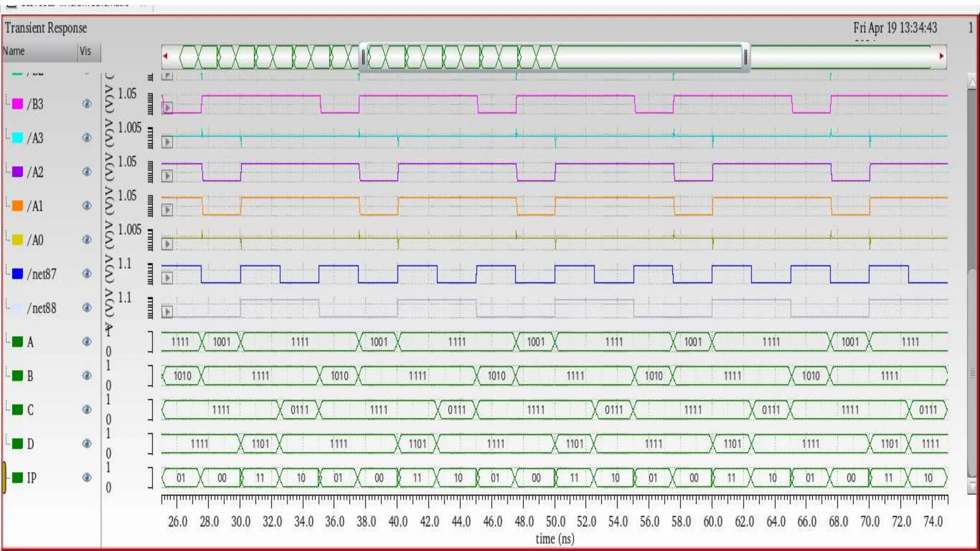Click the orange /A1 color swatch
This screenshot has height=551, width=980.
tap(17, 206)
